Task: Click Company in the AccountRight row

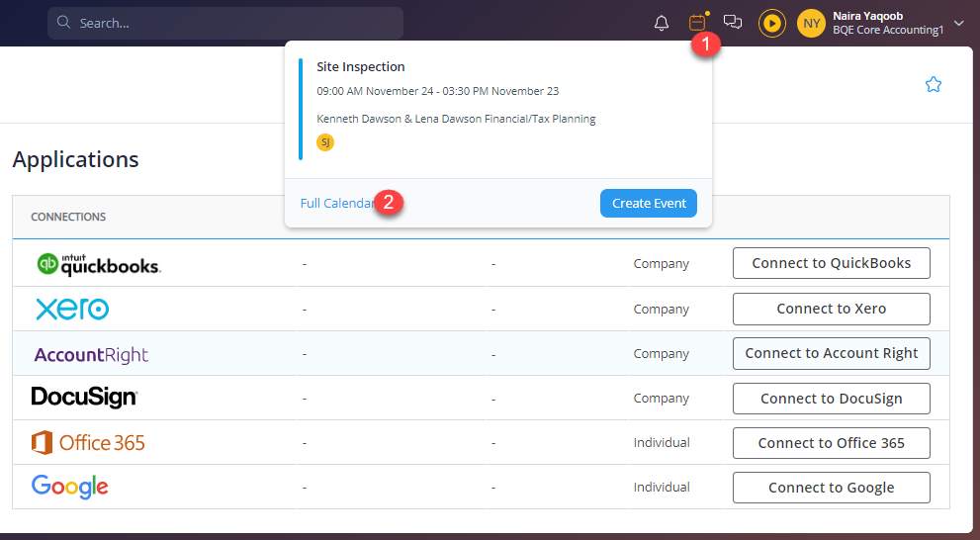Action: tap(662, 354)
